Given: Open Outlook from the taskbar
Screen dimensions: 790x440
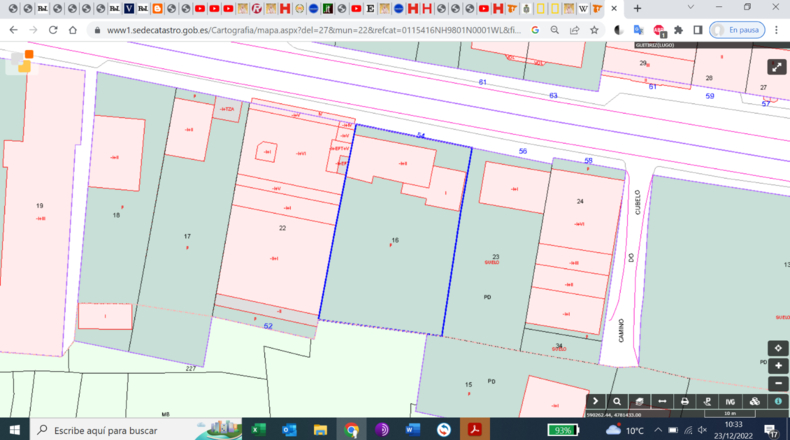Looking at the screenshot, I should click(x=289, y=430).
